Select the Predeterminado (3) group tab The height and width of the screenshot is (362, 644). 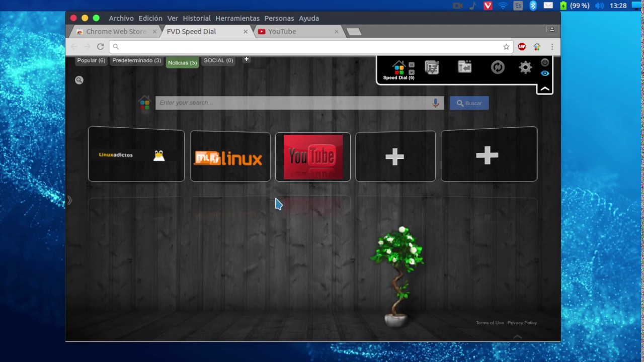coord(137,61)
